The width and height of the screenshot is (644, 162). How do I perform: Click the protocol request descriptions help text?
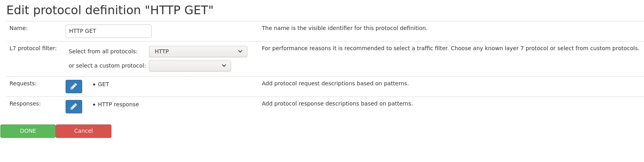pos(335,84)
